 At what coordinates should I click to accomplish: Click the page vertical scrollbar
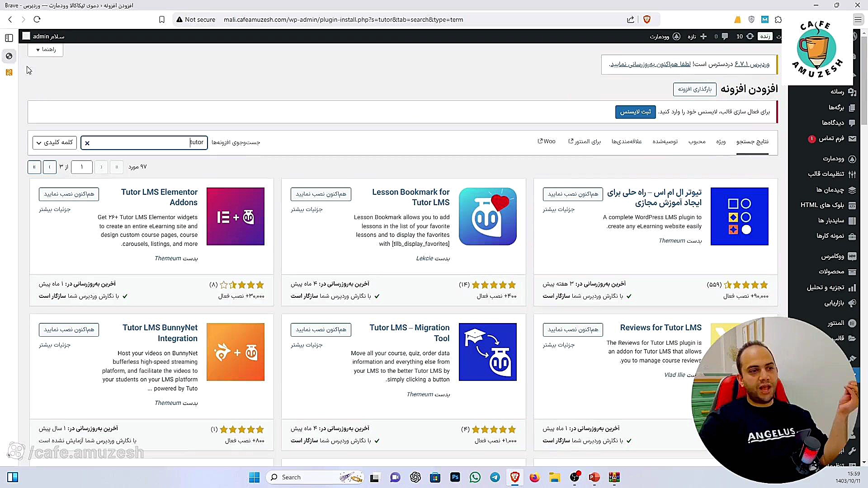click(864, 81)
